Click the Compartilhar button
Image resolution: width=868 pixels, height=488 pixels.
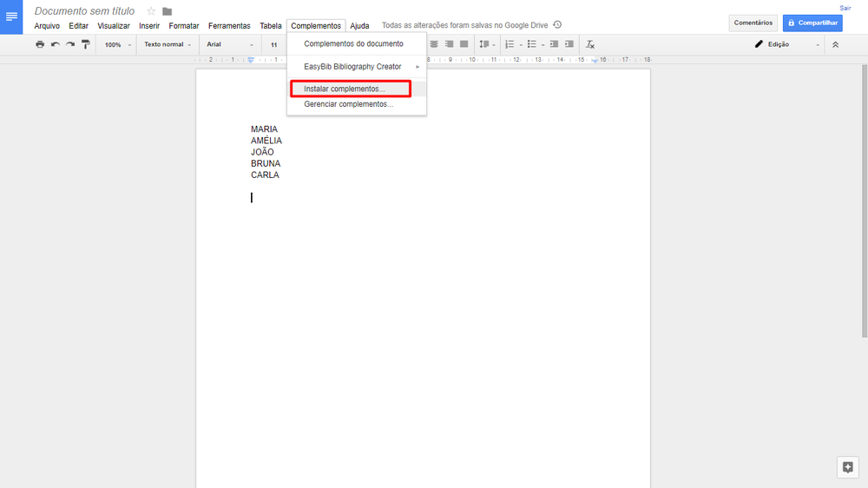tap(812, 23)
